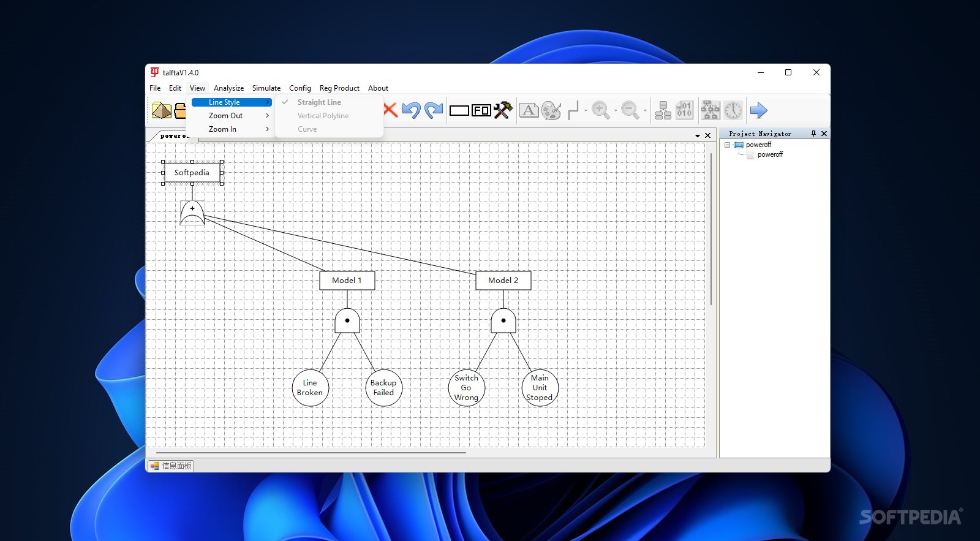The image size is (980, 541).
Task: Select the Softpedia top event box
Action: tap(192, 173)
